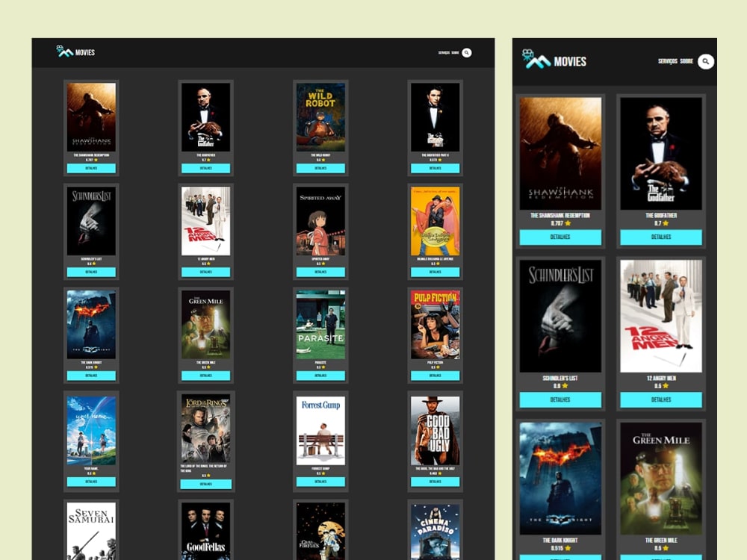Screen dimensions: 747x560
Task: Click the rating star under Shawshank Redemption, mobile view
Action: pyautogui.click(x=568, y=223)
